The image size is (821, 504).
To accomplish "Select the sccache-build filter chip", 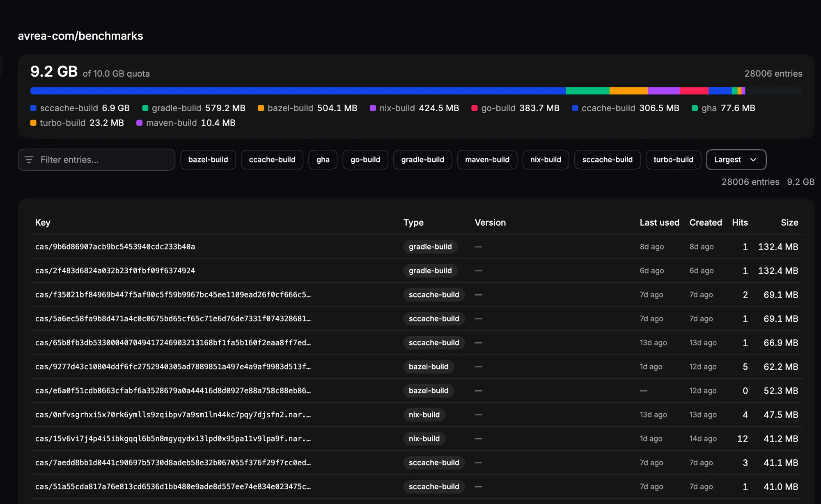I will click(x=608, y=160).
